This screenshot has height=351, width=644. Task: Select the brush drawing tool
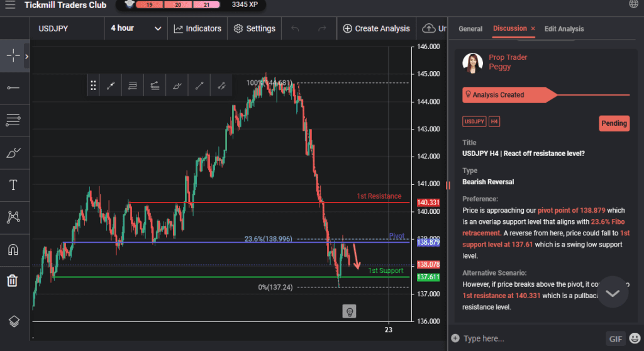click(x=13, y=152)
